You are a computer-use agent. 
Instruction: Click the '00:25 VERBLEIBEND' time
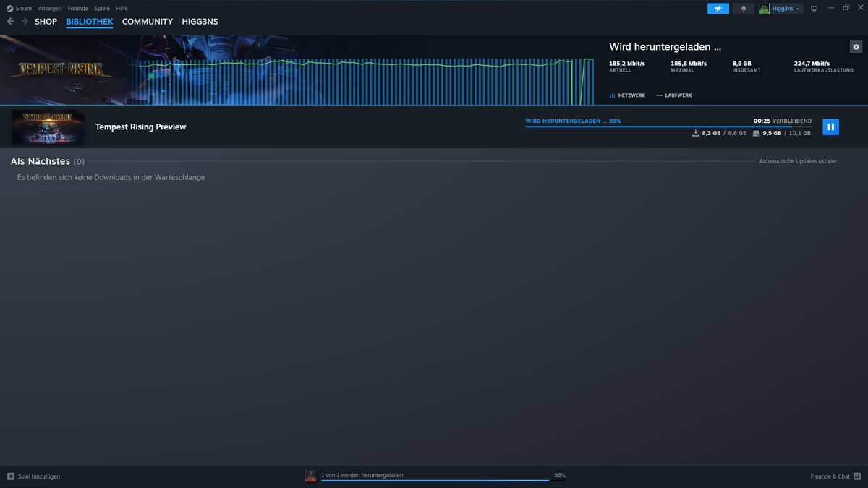pos(782,121)
